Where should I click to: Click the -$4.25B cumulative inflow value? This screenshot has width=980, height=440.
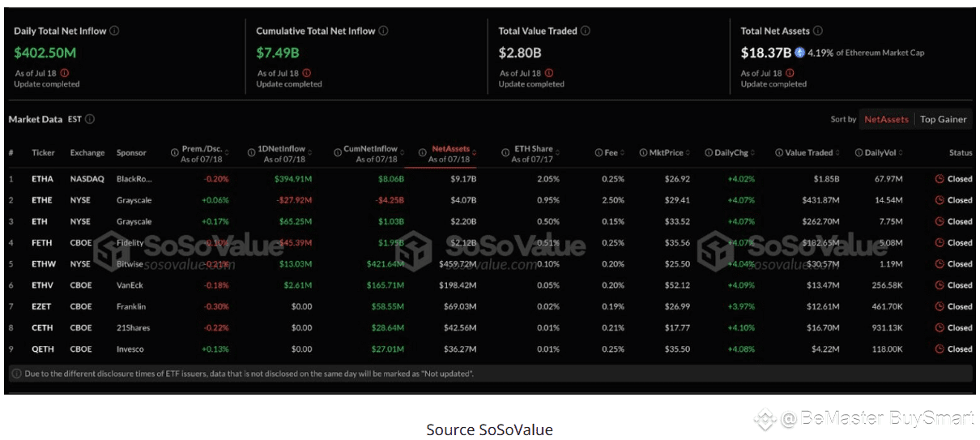click(388, 200)
